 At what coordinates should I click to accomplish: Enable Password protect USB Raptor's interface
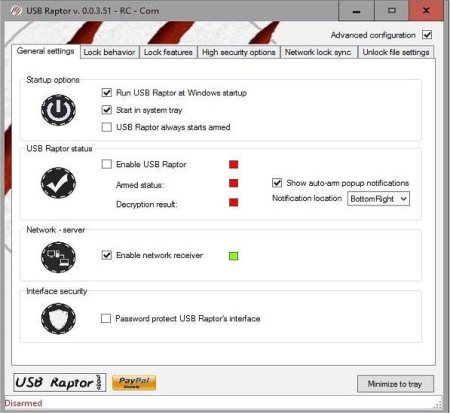(106, 318)
